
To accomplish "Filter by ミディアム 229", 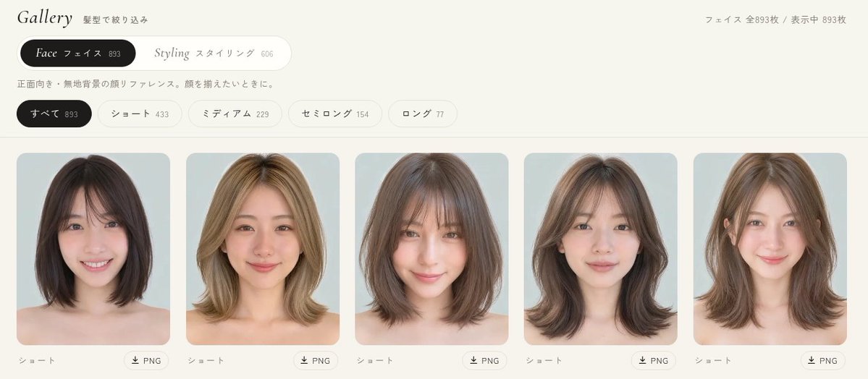I will click(x=235, y=114).
